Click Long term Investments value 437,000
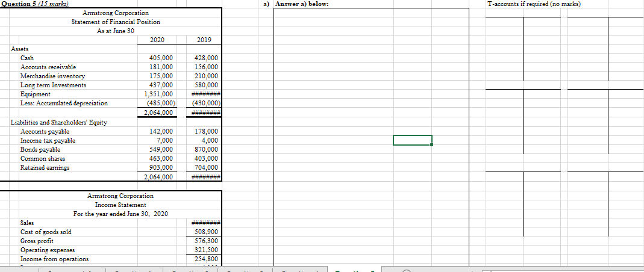Screen dimensions: 644x272 pyautogui.click(x=161, y=85)
